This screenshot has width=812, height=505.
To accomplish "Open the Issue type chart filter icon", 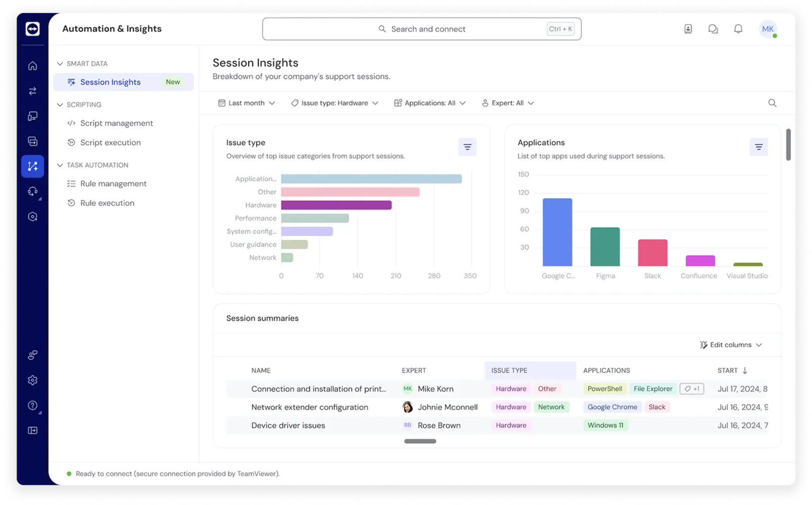I will (467, 147).
